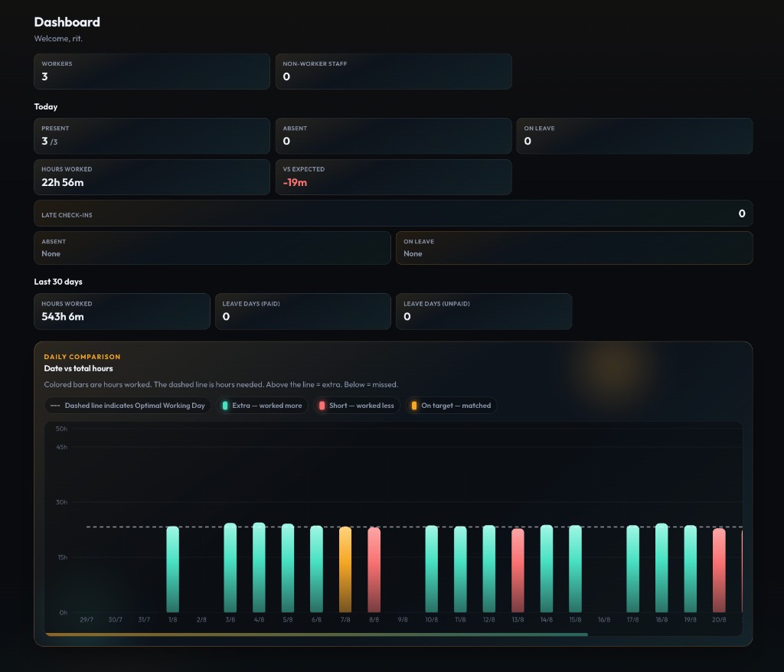The width and height of the screenshot is (784, 672).
Task: Open the On Leave count card
Action: click(635, 136)
